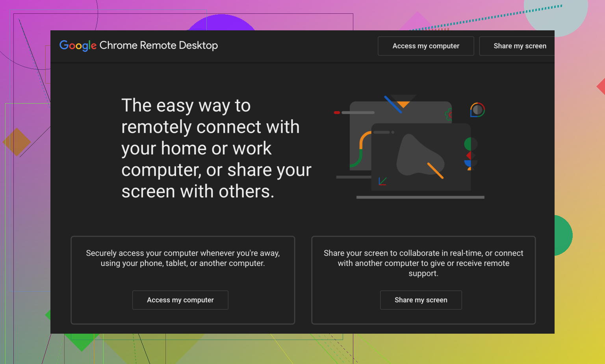Click the orange triangle in the illustration

[x=403, y=104]
